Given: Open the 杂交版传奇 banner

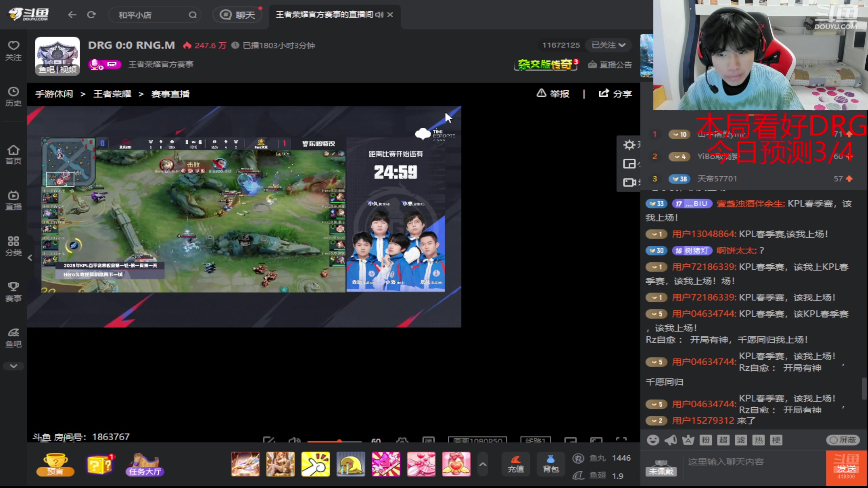Looking at the screenshot, I should click(546, 64).
